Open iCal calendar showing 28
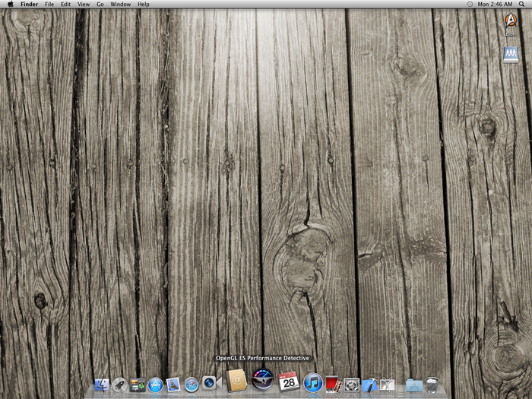The height and width of the screenshot is (399, 532). pyautogui.click(x=289, y=382)
